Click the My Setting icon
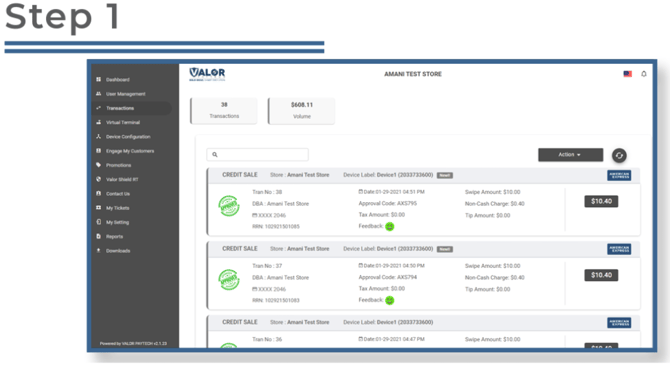Screen dimensions: 670x377 point(99,222)
